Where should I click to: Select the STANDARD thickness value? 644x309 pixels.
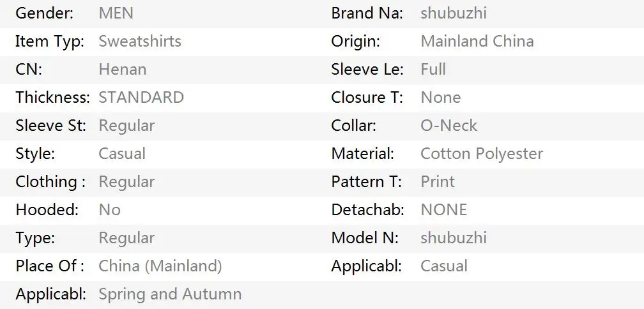141,97
